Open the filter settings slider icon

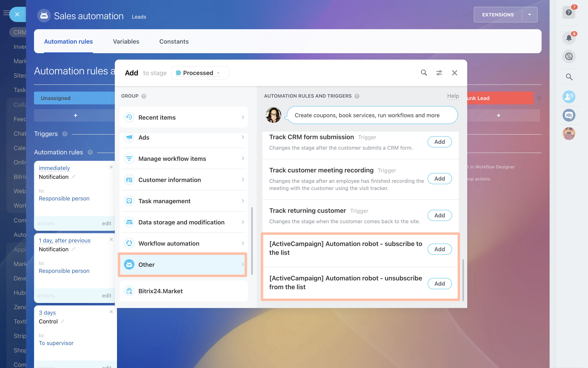pos(439,73)
